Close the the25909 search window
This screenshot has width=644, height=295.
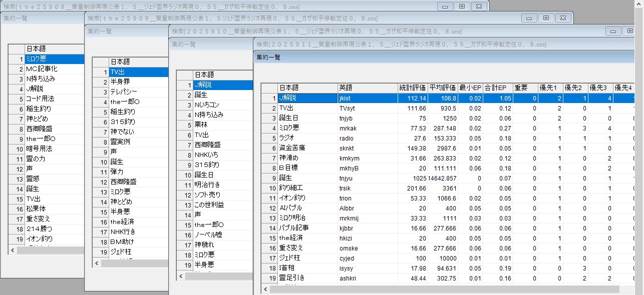tap(563, 18)
